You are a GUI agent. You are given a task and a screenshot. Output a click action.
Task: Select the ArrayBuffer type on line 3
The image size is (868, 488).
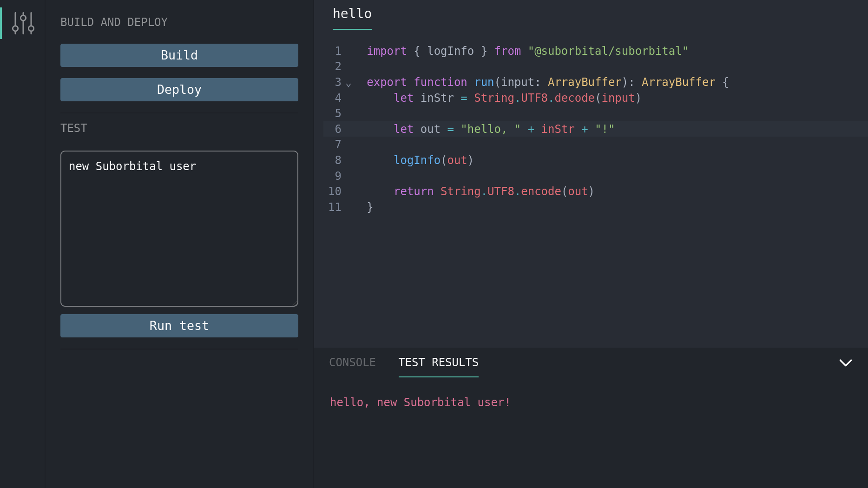click(x=584, y=82)
